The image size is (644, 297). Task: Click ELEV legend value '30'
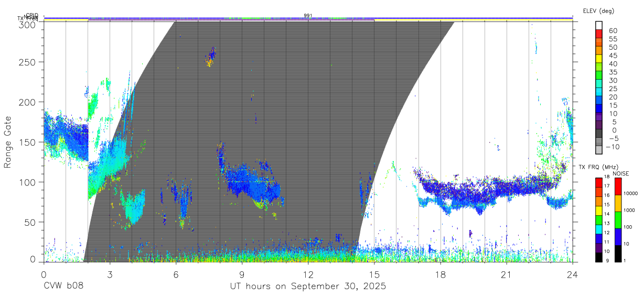coord(613,80)
